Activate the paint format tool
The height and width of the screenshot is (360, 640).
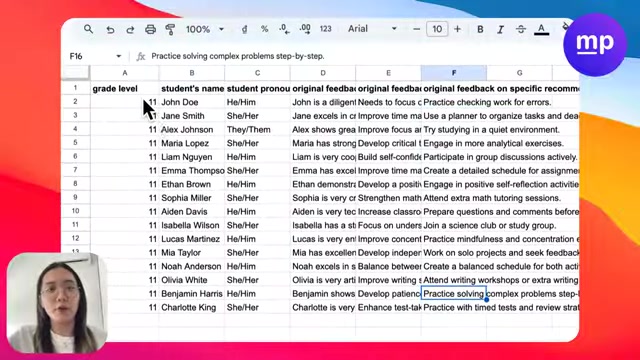click(x=170, y=29)
